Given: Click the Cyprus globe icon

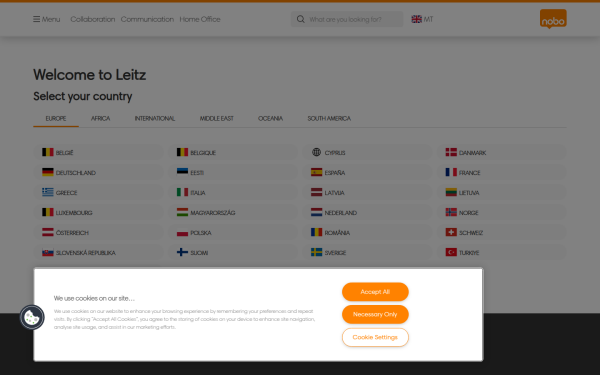Looking at the screenshot, I should pyautogui.click(x=316, y=152).
